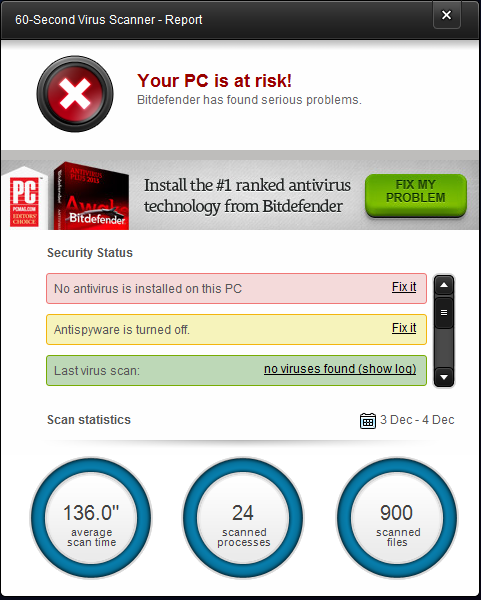Screen dimensions: 481x600
Task: Click the PC Mag Editors' Choice badge
Action: pyautogui.click(x=24, y=199)
